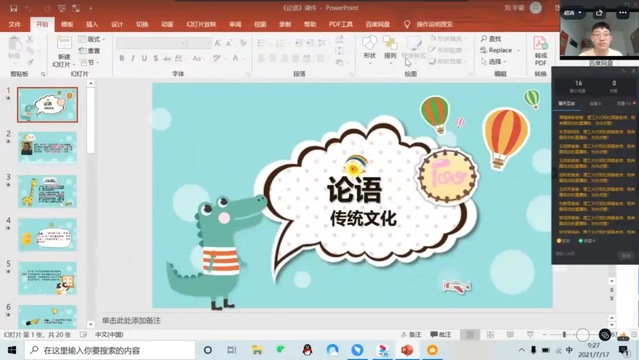639x360 pixels.
Task: Open the red PowerPoint icon in taskbar
Action: 407,350
